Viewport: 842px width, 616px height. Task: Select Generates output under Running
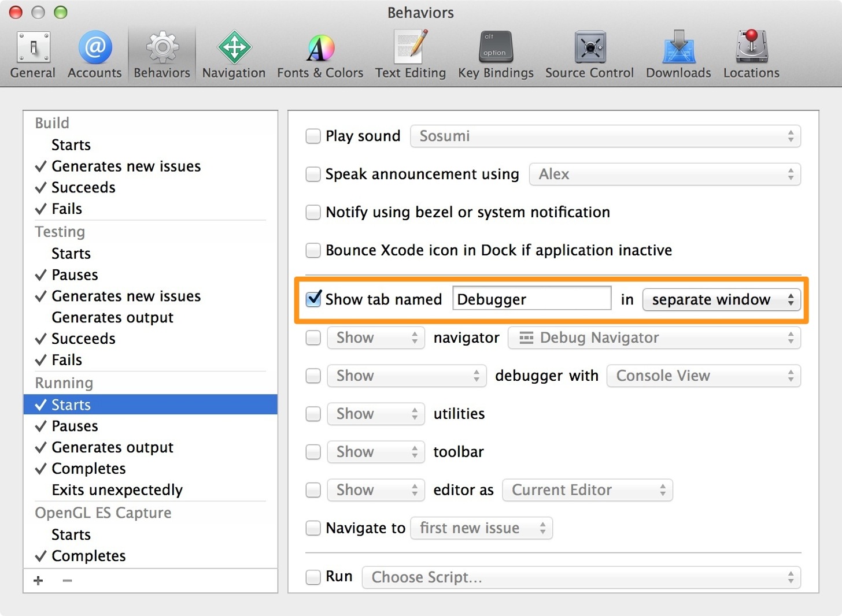pos(150,448)
